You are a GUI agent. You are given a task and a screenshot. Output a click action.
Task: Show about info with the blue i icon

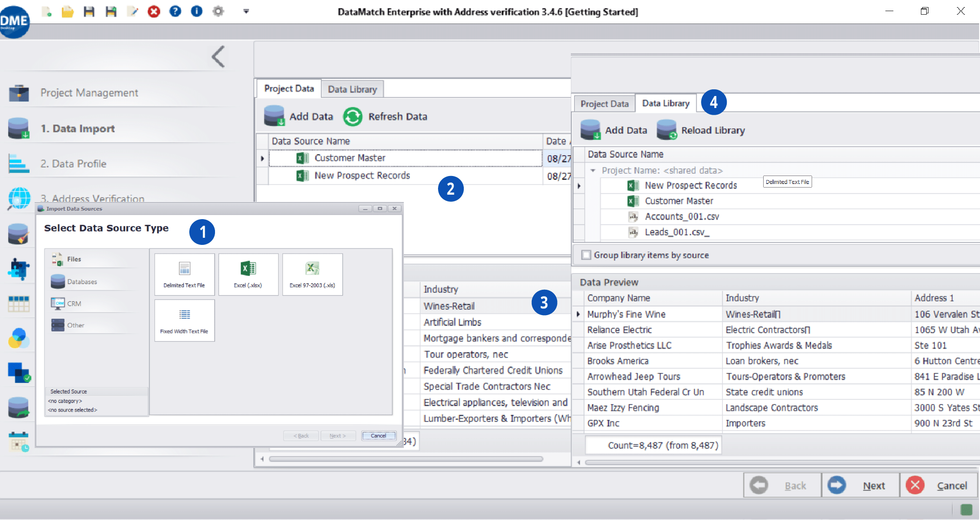pyautogui.click(x=196, y=12)
